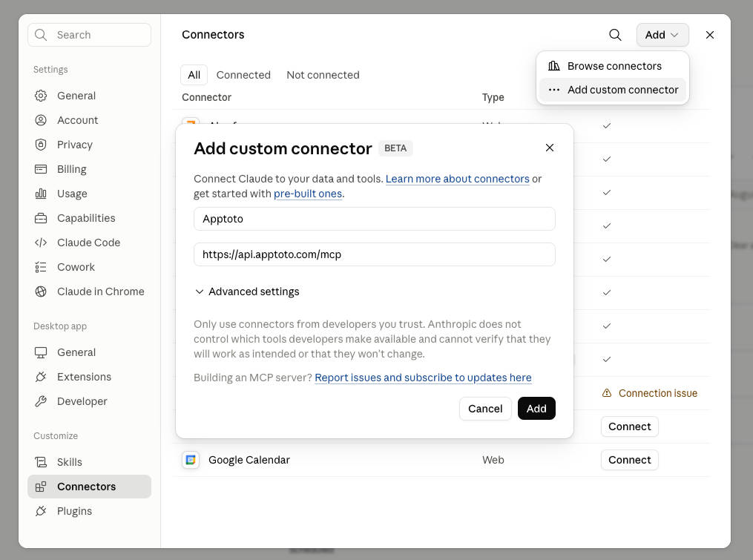
Task: Click Web type in Google Calendar row
Action: pyautogui.click(x=493, y=460)
